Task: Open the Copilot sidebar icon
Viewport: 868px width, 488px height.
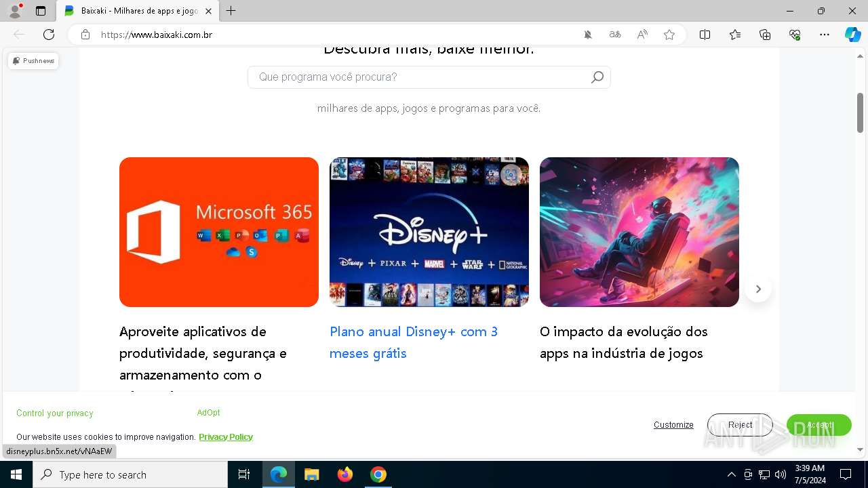Action: tap(852, 35)
